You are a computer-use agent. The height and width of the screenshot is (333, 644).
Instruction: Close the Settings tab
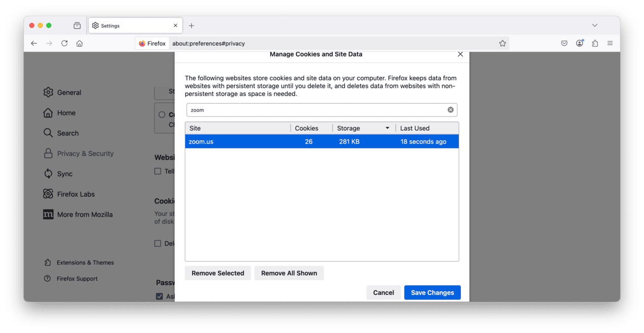[175, 25]
